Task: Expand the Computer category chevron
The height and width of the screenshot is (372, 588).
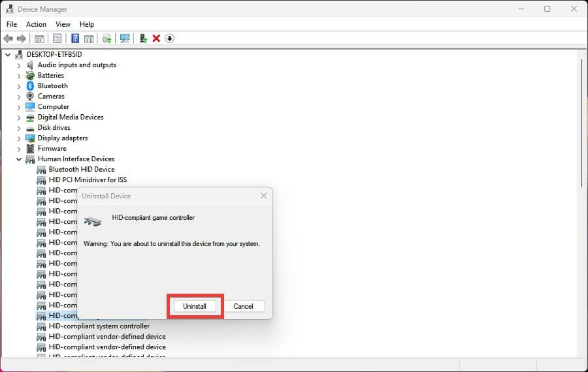Action: pyautogui.click(x=19, y=107)
